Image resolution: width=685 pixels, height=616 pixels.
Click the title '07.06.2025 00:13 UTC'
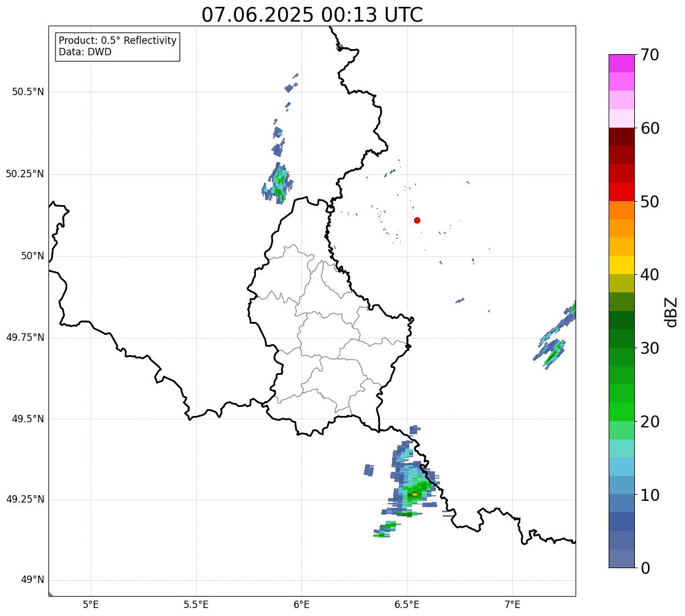tap(312, 14)
